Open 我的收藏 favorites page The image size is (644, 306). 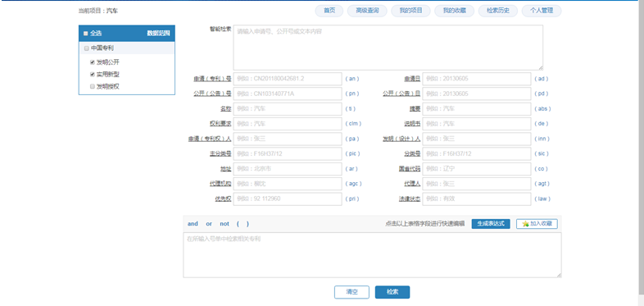click(x=454, y=11)
